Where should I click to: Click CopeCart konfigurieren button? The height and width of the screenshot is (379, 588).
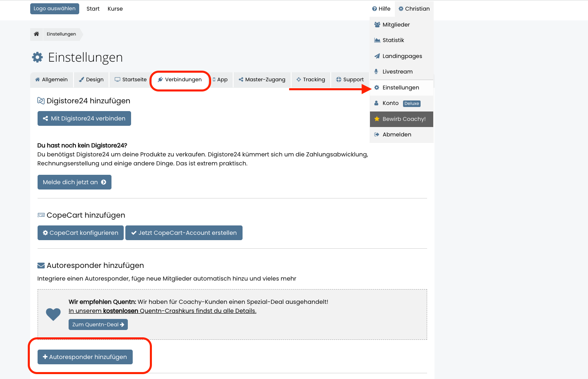pyautogui.click(x=80, y=233)
